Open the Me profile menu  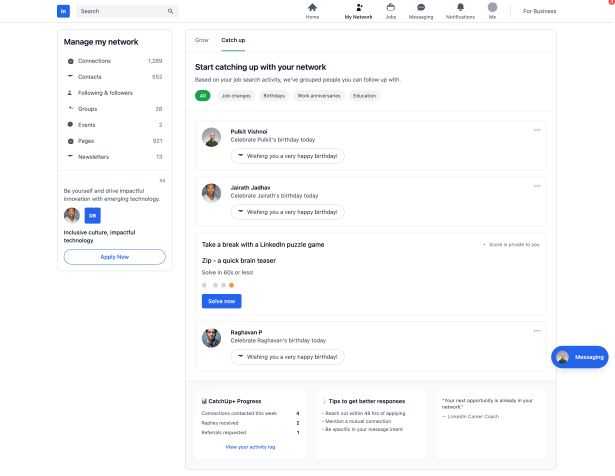(492, 11)
